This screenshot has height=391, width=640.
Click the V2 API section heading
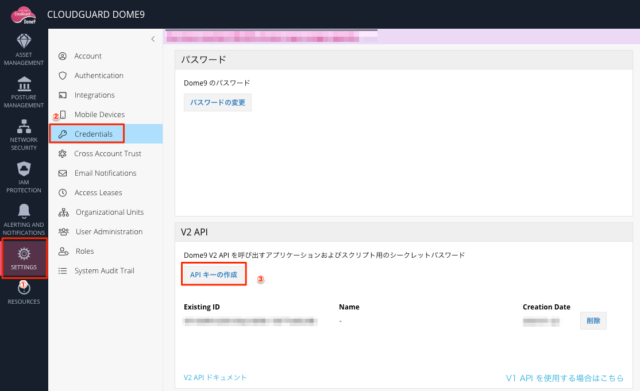[x=194, y=232]
